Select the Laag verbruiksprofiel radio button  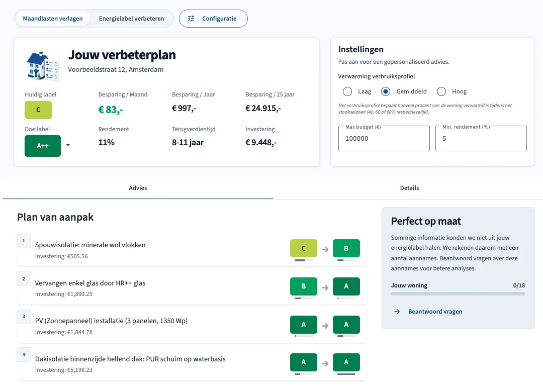coord(347,91)
